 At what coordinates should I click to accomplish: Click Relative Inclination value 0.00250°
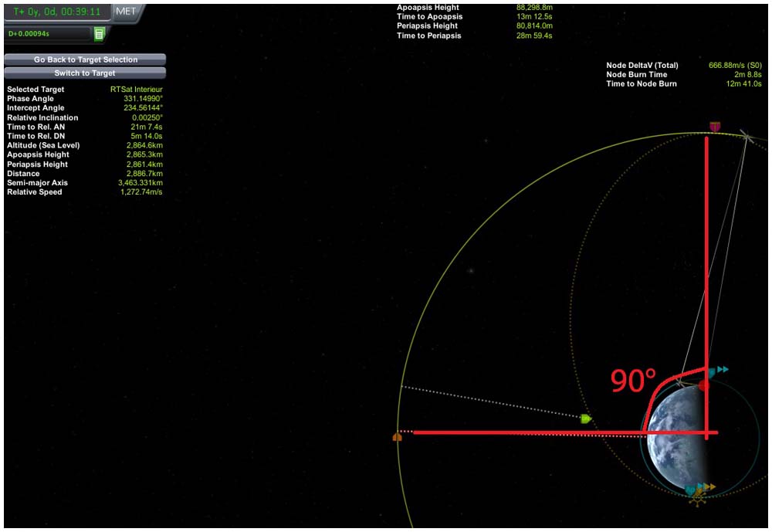pyautogui.click(x=147, y=117)
